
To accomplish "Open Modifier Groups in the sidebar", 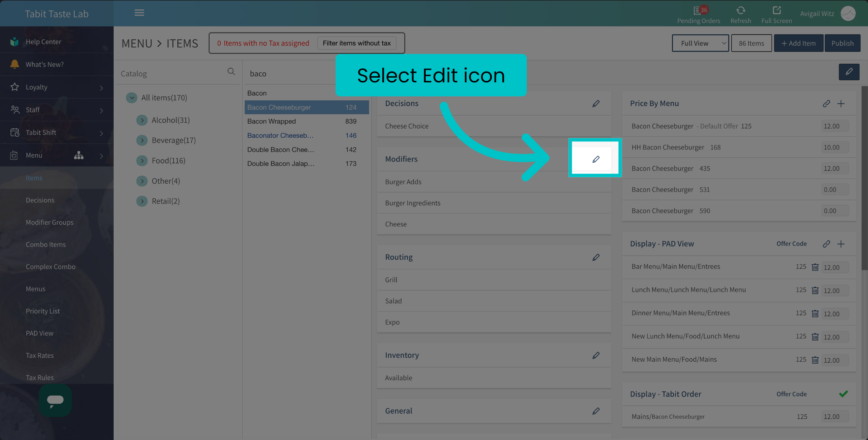I will [x=50, y=222].
